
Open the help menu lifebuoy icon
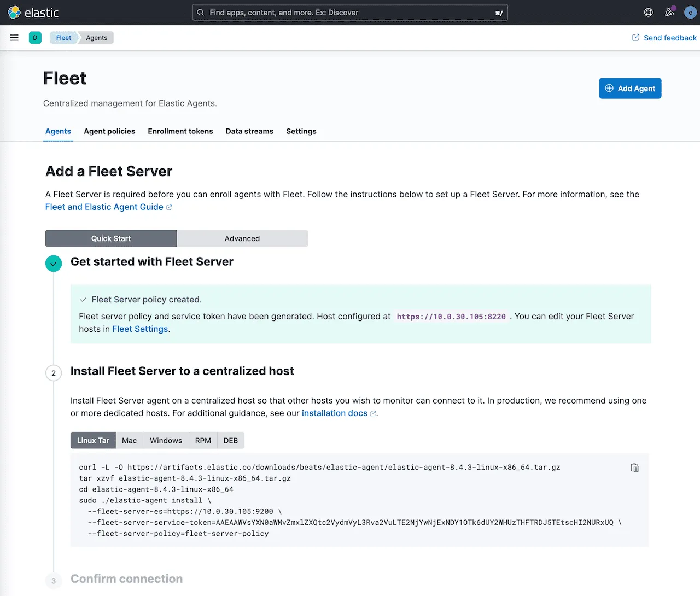(649, 13)
